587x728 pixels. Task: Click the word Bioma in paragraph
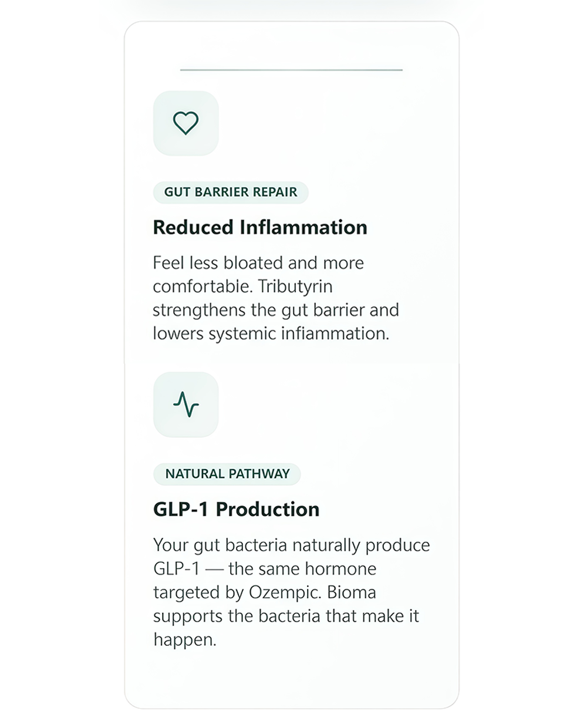coord(351,592)
